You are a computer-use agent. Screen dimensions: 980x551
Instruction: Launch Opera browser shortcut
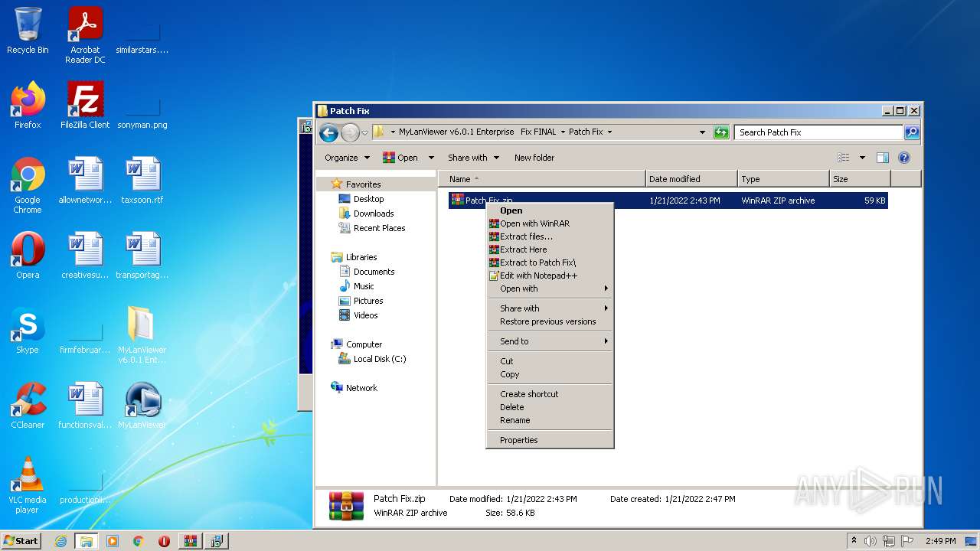[28, 256]
